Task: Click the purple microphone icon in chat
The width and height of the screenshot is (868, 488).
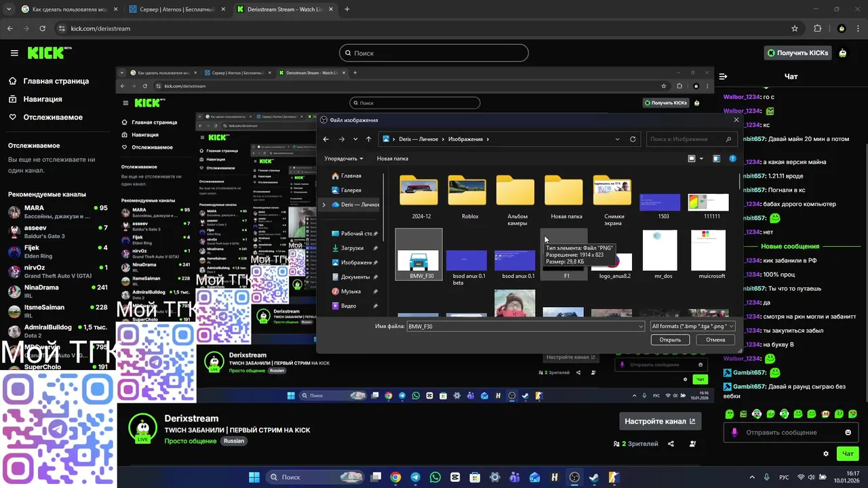Action: point(734,432)
